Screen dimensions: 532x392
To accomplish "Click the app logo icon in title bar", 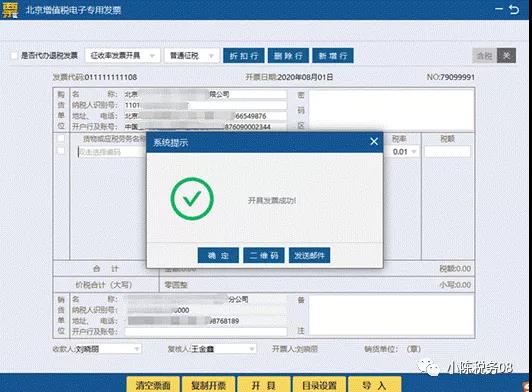I will click(10, 10).
